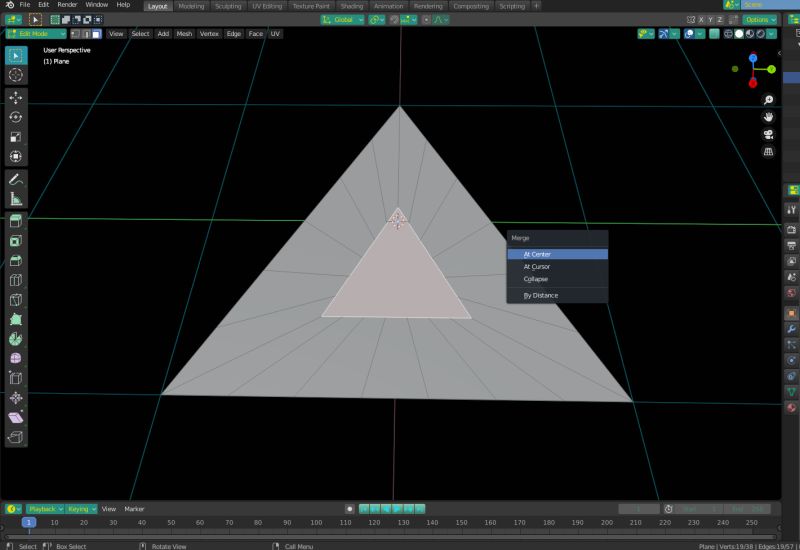Open the timeline Marker menu
The image size is (800, 550).
tap(134, 509)
